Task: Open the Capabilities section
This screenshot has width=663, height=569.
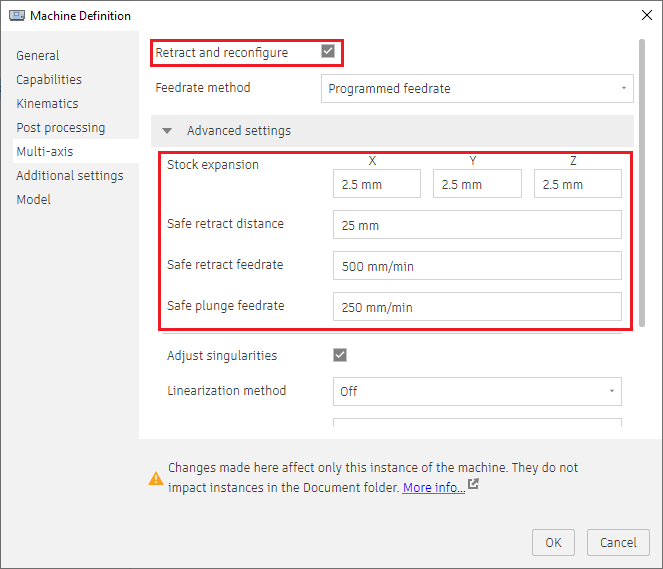Action: [x=49, y=79]
